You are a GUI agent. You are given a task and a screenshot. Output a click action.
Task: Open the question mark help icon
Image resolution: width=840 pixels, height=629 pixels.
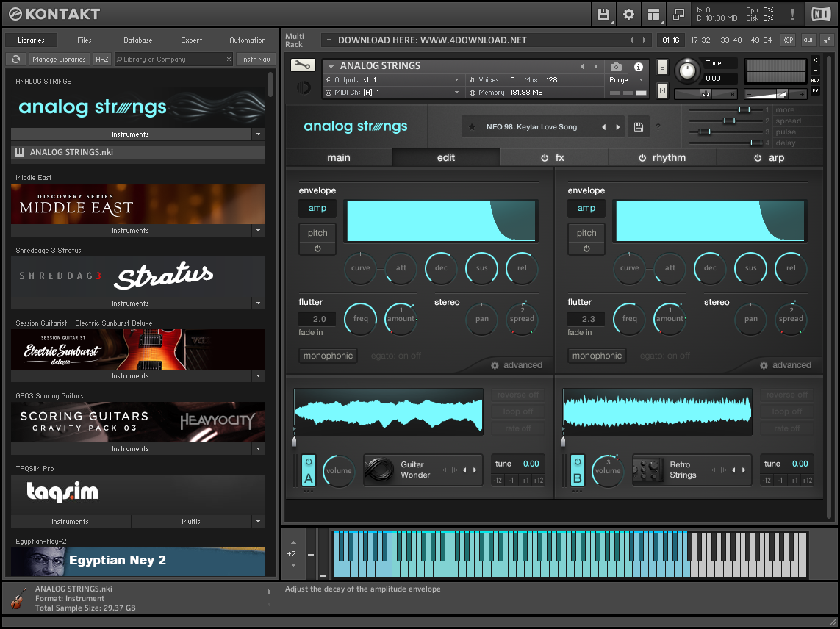[x=658, y=127]
